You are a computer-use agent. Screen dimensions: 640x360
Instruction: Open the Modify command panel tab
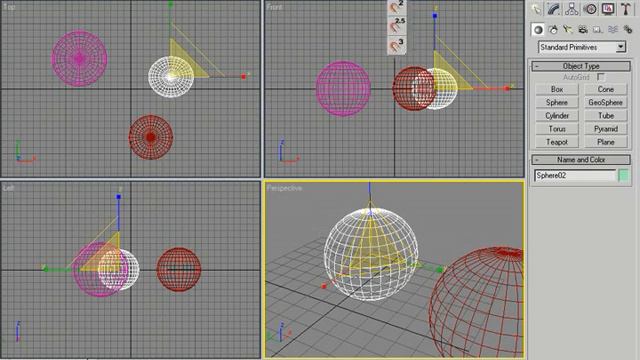554,9
